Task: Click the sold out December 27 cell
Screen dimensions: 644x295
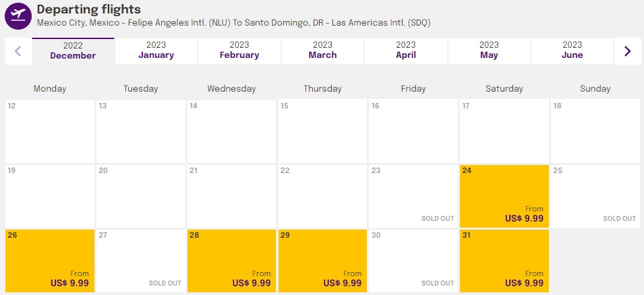Action: pos(141,261)
